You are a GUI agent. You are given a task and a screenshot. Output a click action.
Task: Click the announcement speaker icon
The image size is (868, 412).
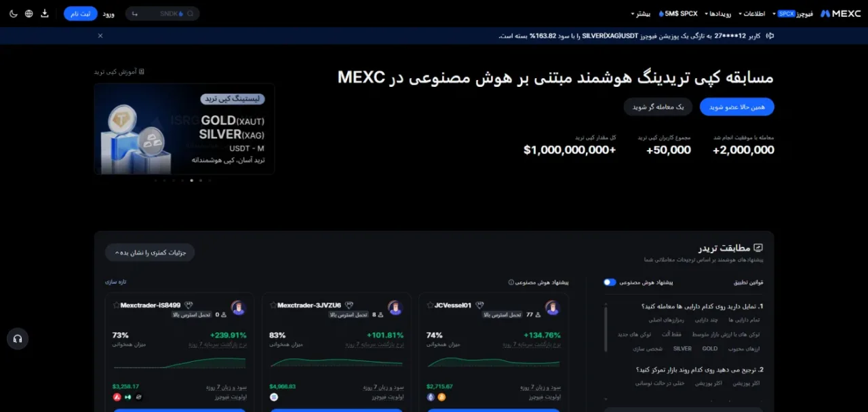click(770, 36)
